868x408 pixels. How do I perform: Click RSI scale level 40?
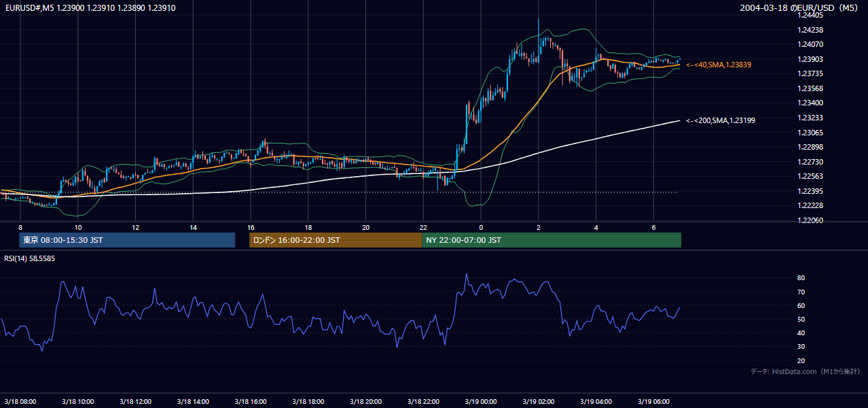[801, 333]
